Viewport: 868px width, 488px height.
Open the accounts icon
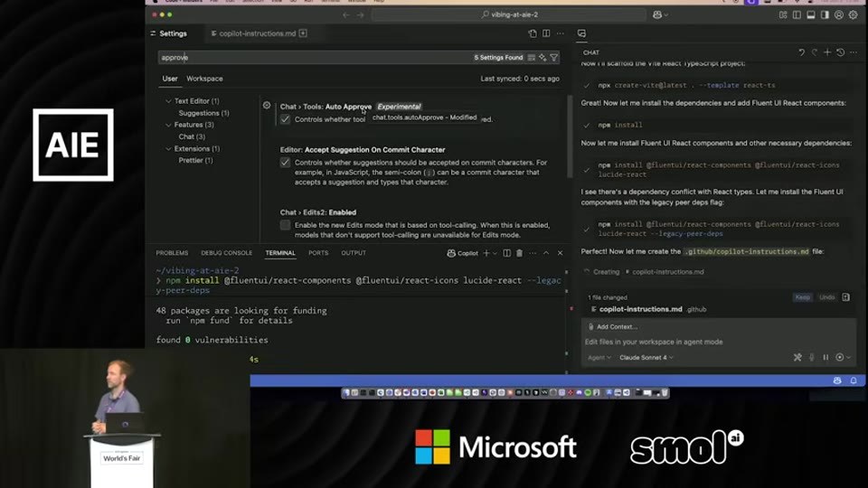(839, 15)
